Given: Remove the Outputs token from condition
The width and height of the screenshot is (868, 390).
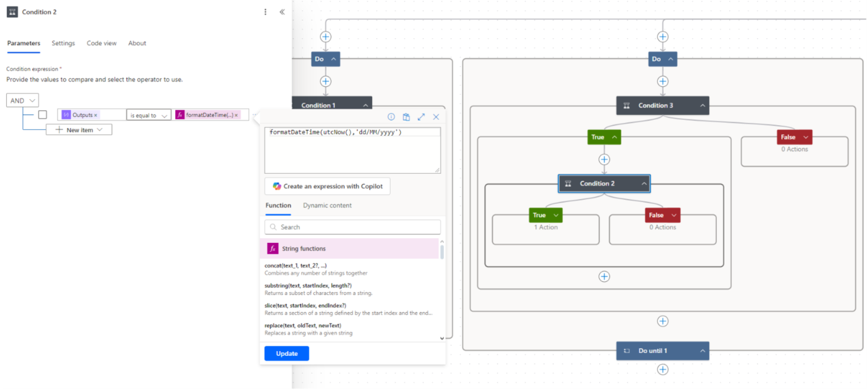Looking at the screenshot, I should 96,116.
